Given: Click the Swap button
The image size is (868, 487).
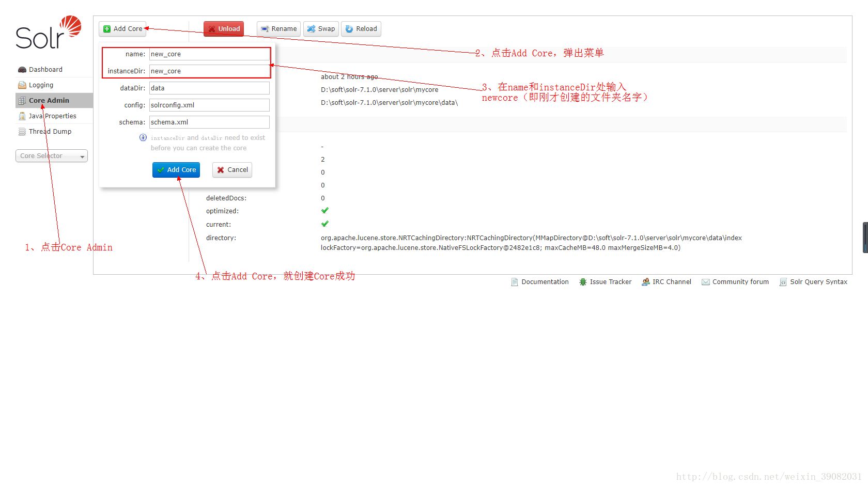Looking at the screenshot, I should click(321, 29).
